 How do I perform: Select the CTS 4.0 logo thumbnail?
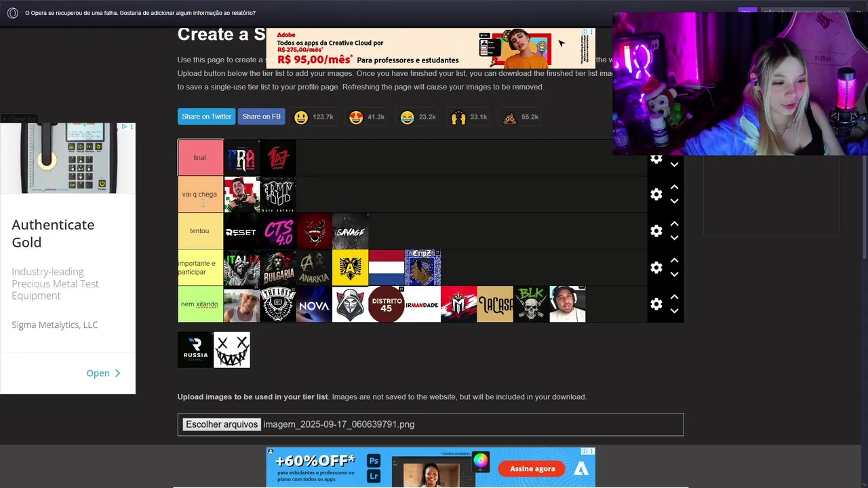pyautogui.click(x=278, y=231)
